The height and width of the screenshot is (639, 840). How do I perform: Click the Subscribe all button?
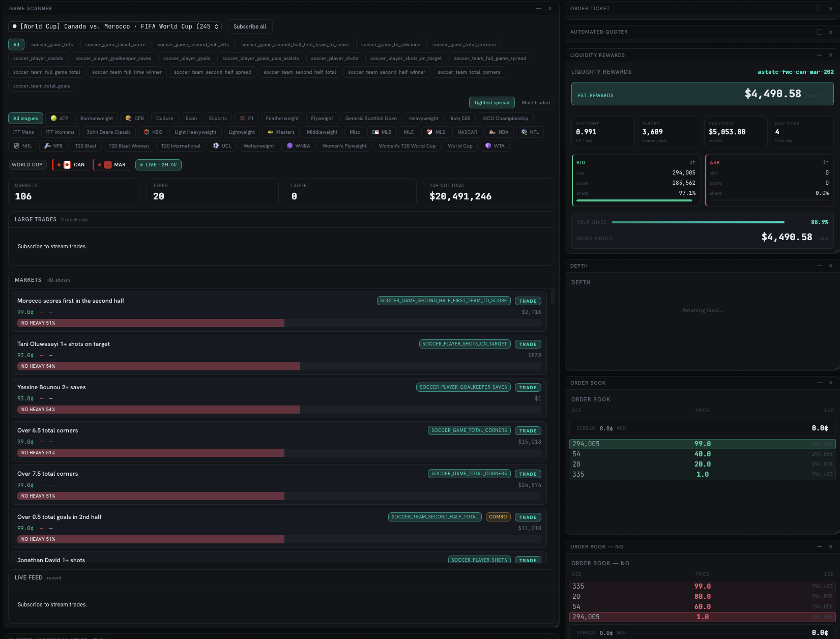(250, 26)
